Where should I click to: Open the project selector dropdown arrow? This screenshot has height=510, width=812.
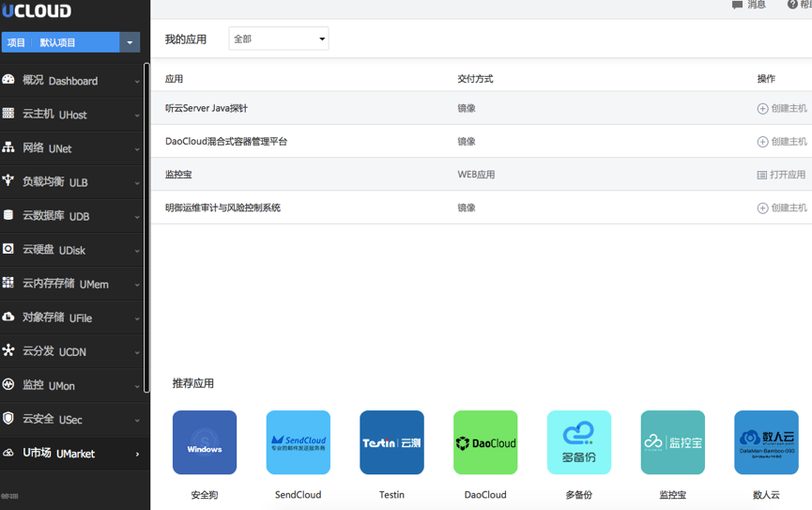click(130, 42)
